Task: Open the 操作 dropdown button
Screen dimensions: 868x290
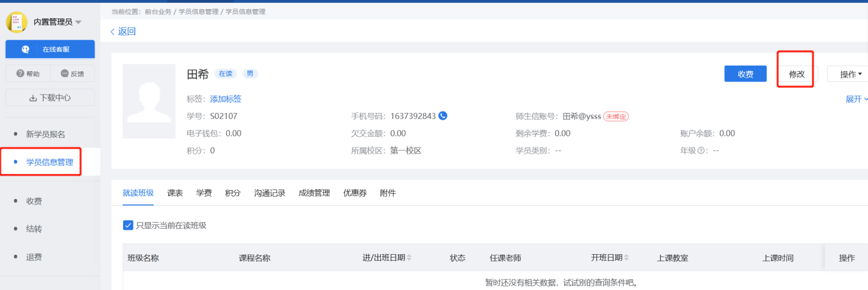Action: point(849,74)
